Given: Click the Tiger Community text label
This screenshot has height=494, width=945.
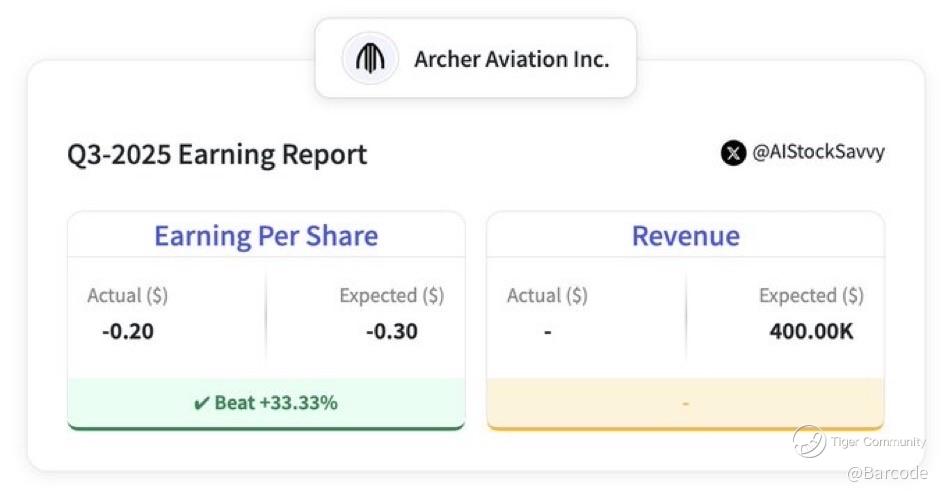Looking at the screenshot, I should pos(878,442).
